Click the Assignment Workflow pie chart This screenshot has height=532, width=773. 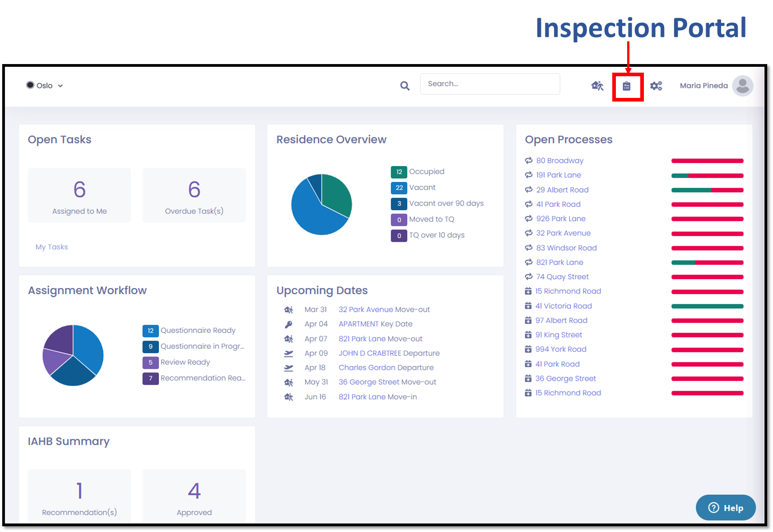(73, 356)
